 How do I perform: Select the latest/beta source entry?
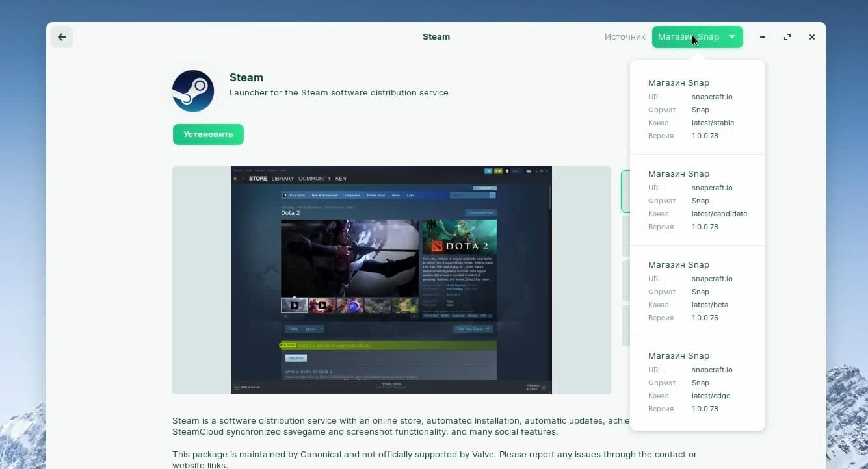[698, 291]
